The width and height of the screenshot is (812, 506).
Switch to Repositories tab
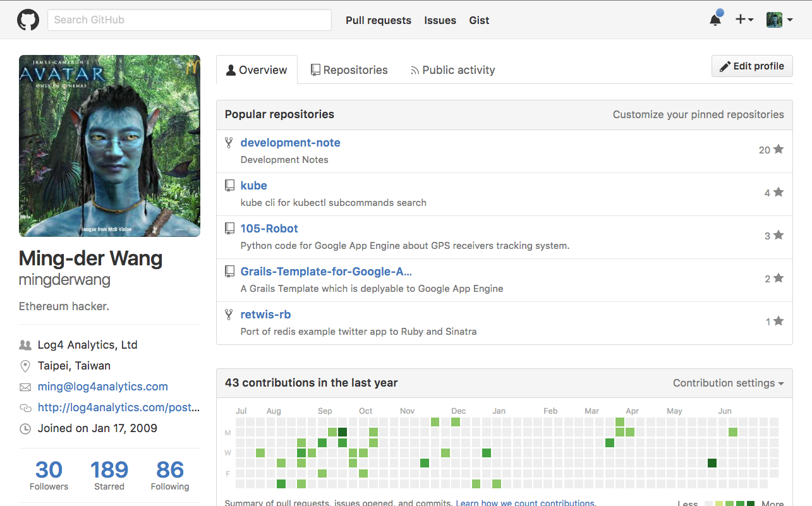pyautogui.click(x=349, y=70)
